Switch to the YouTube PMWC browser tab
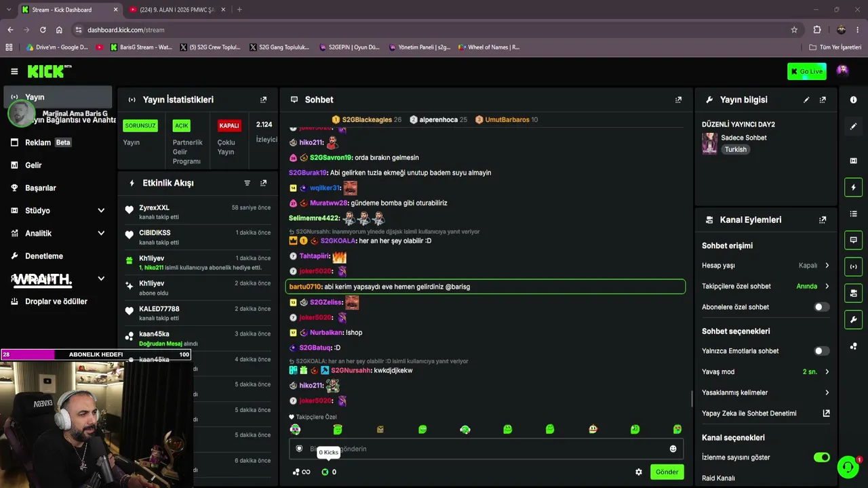This screenshot has height=488, width=868. coord(176,9)
